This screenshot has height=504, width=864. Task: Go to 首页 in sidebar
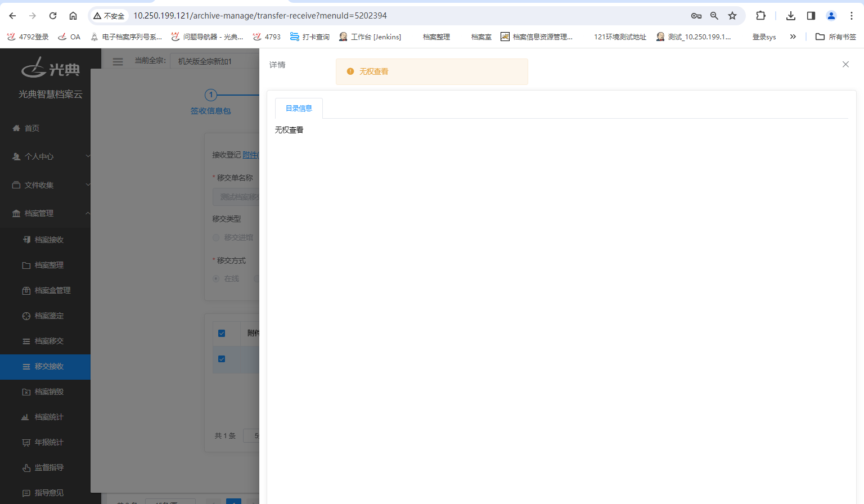click(32, 128)
